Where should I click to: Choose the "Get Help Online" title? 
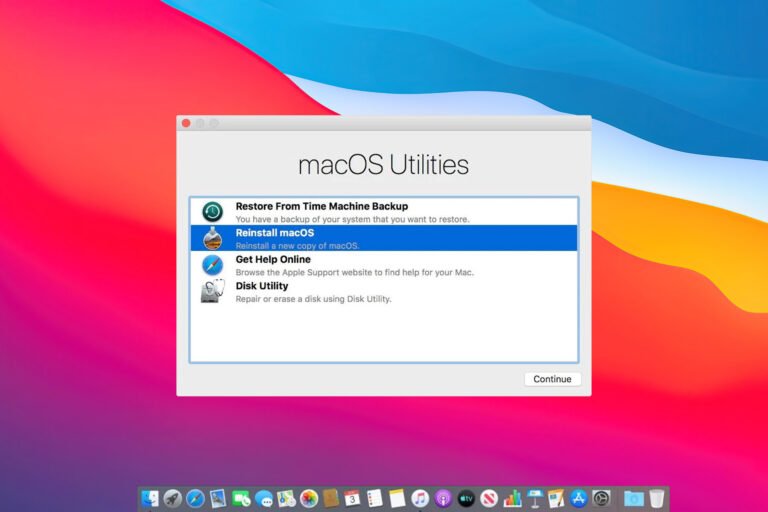[273, 259]
